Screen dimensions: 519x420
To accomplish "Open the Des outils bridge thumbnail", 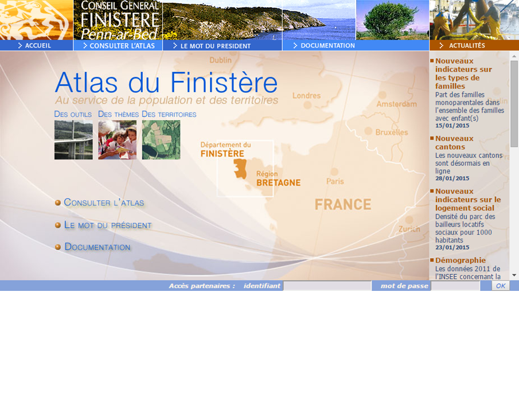I will [73, 140].
